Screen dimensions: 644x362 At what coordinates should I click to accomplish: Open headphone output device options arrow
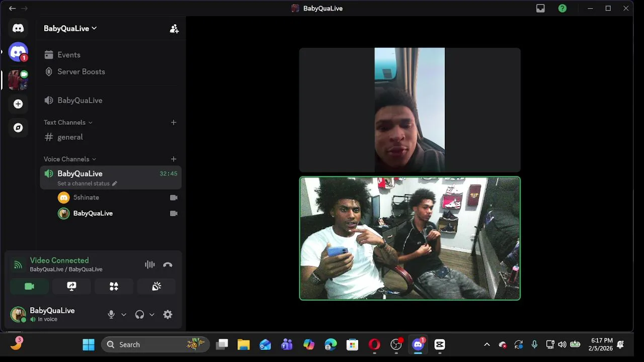(x=152, y=315)
